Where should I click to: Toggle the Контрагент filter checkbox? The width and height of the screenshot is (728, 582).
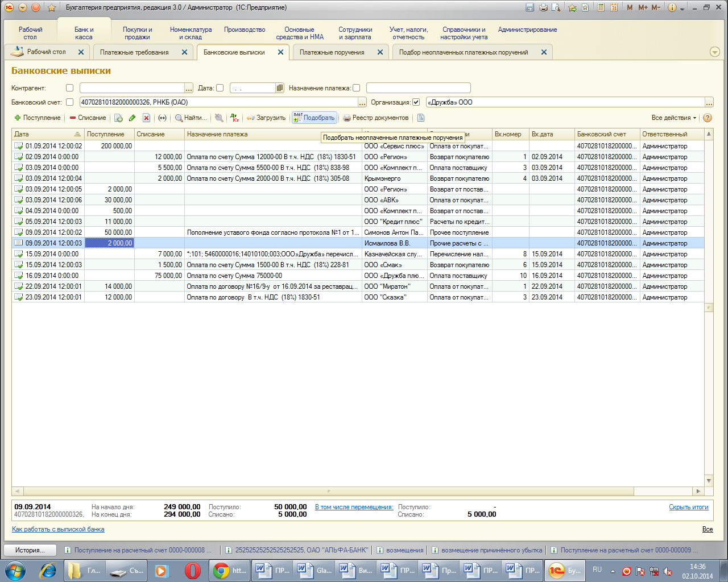69,88
